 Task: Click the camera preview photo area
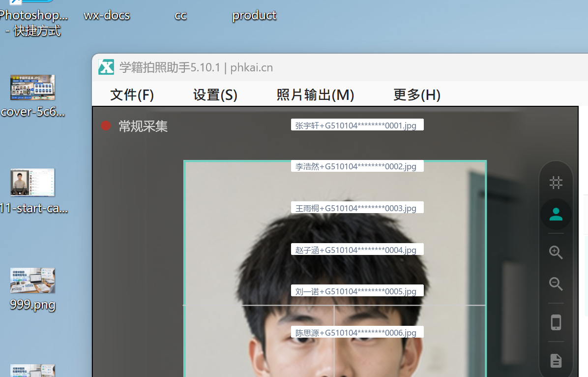point(335,269)
